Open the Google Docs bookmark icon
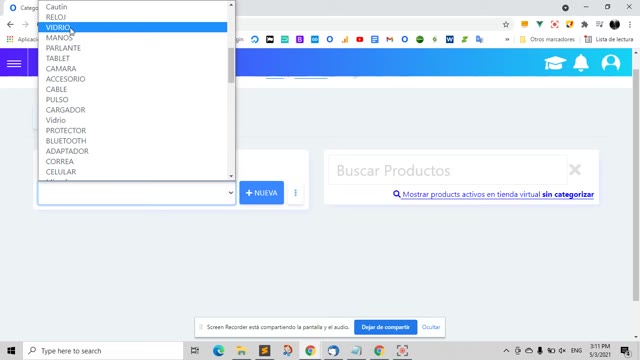The image size is (640, 360). coord(374,39)
